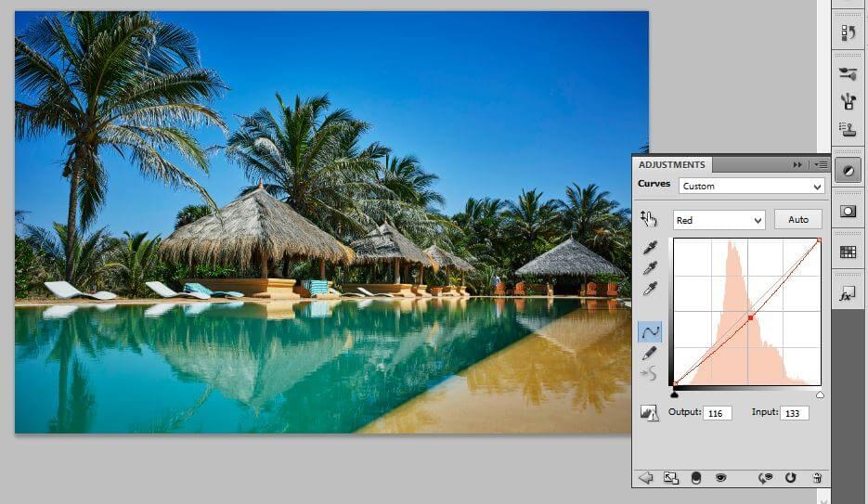Click the Output value field 116
The image size is (868, 504).
[718, 413]
